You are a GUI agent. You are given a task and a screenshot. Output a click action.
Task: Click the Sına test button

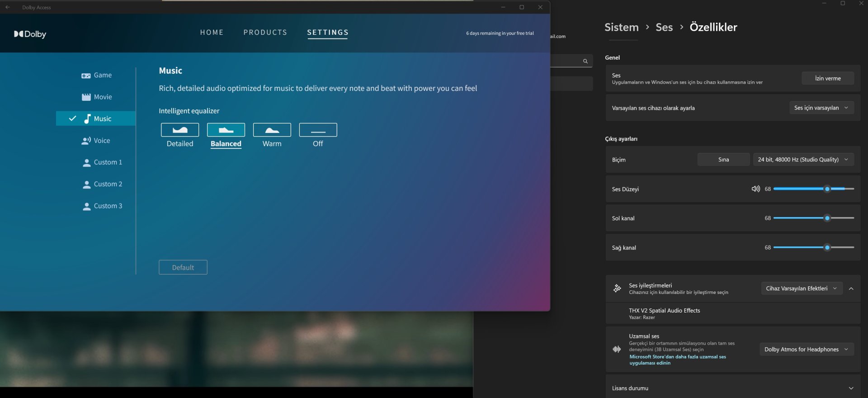click(723, 159)
